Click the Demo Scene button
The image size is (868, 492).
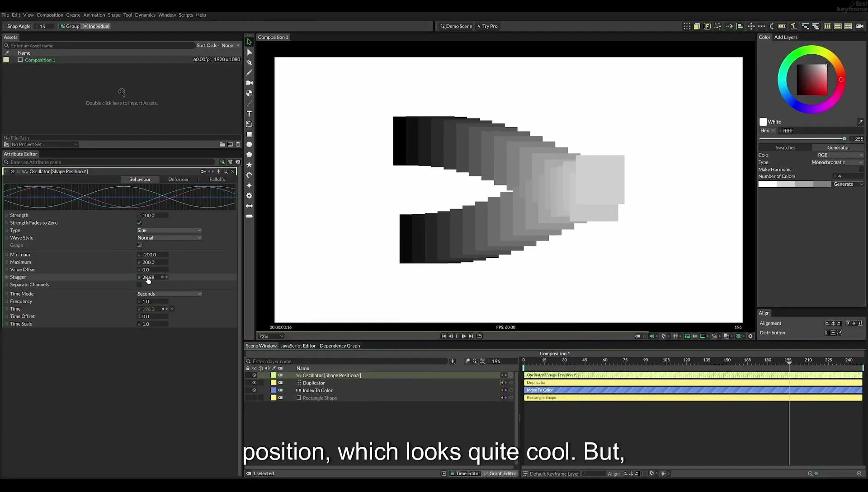[456, 26]
